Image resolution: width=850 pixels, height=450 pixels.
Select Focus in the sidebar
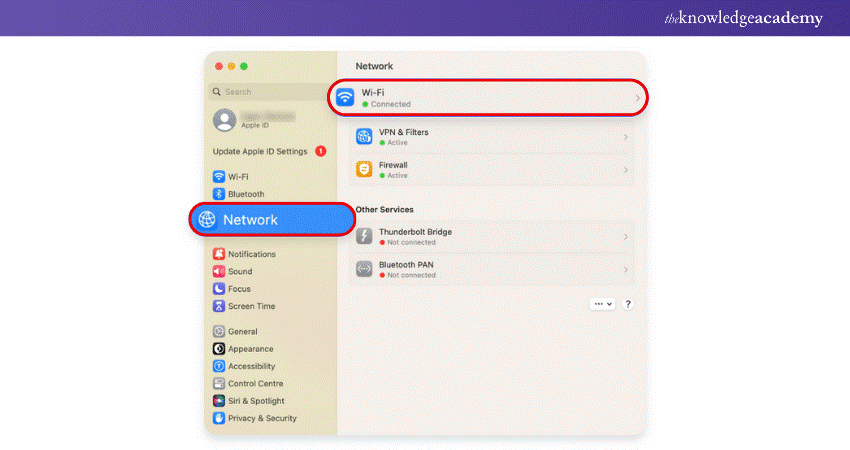238,289
